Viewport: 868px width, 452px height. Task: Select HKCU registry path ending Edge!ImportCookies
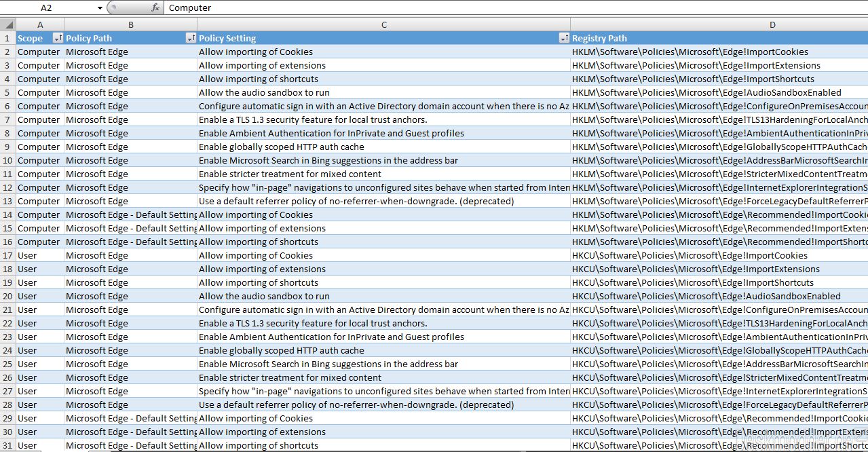click(x=719, y=255)
